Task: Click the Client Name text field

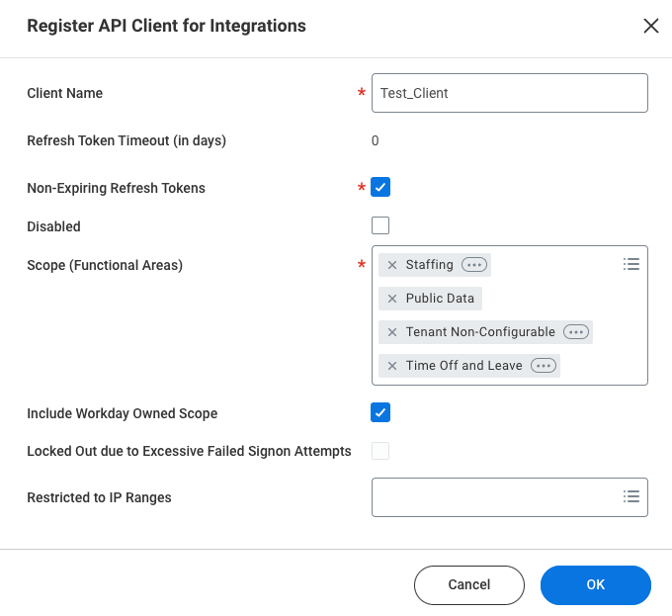Action: 509,93
